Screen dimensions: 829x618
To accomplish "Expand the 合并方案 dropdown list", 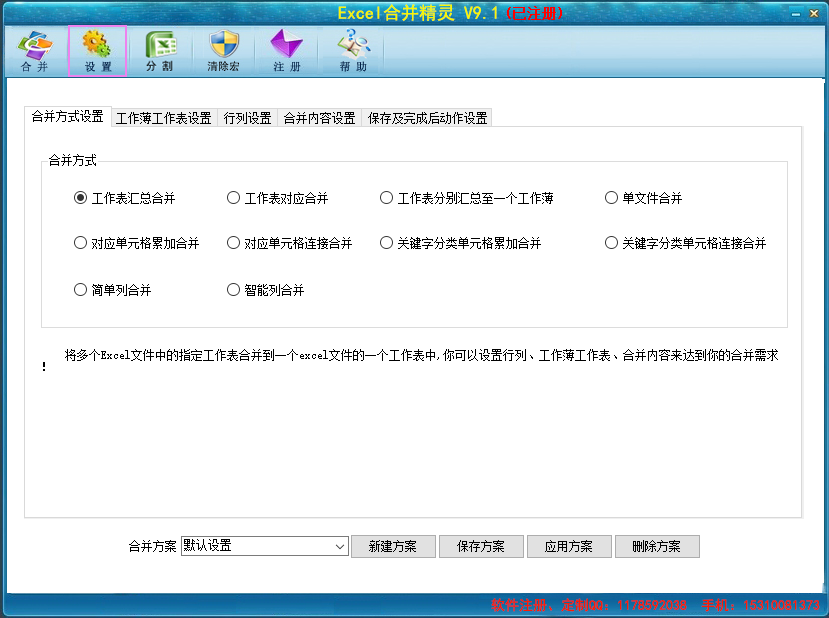I will tap(339, 546).
